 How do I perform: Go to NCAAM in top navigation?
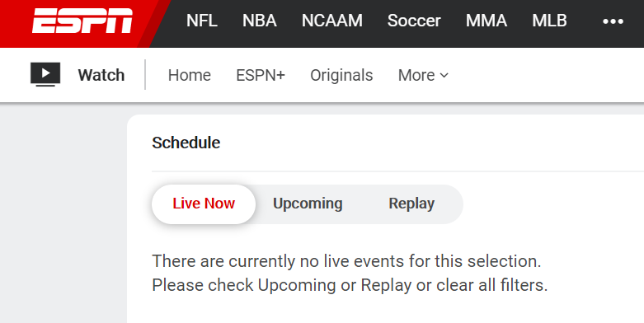331,21
